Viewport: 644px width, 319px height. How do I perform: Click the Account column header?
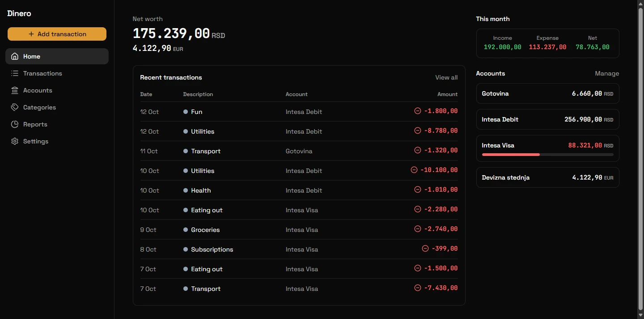click(x=297, y=94)
